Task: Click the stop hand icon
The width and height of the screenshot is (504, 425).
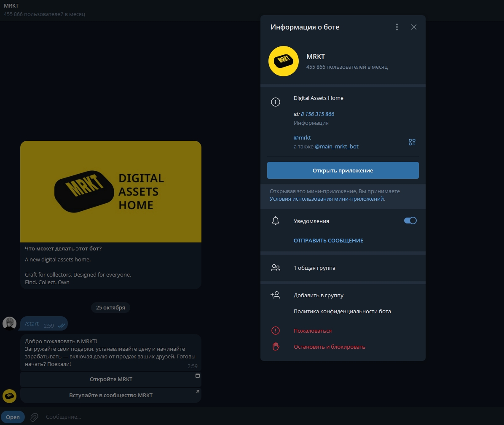Action: click(x=275, y=347)
